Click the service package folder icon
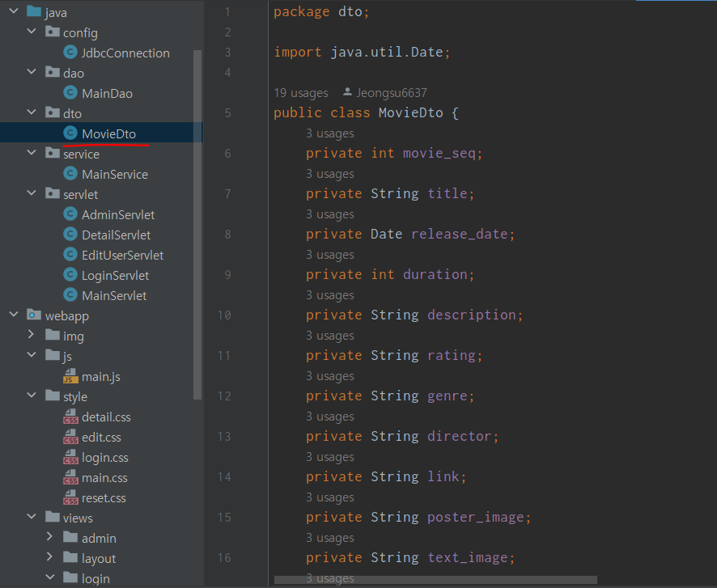This screenshot has height=588, width=717. [53, 153]
